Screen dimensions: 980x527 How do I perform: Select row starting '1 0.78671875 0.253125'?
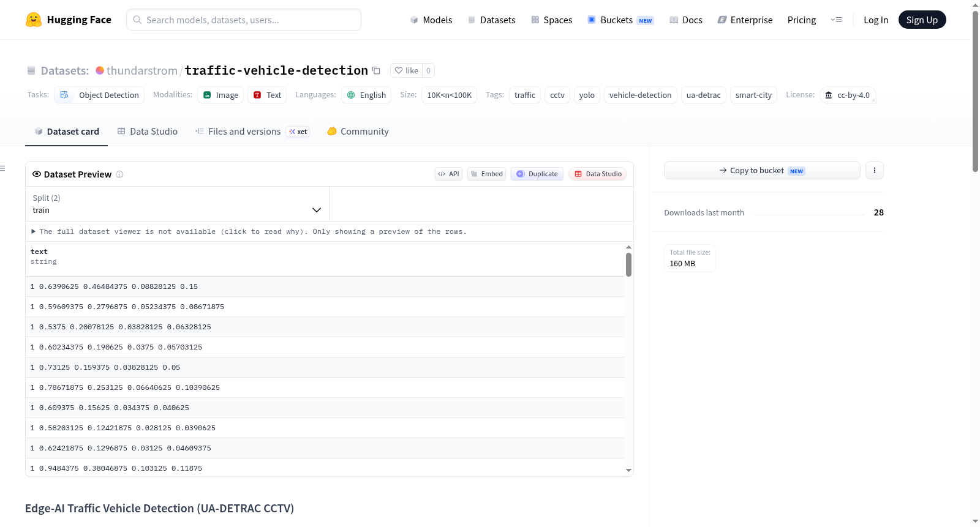(x=325, y=387)
